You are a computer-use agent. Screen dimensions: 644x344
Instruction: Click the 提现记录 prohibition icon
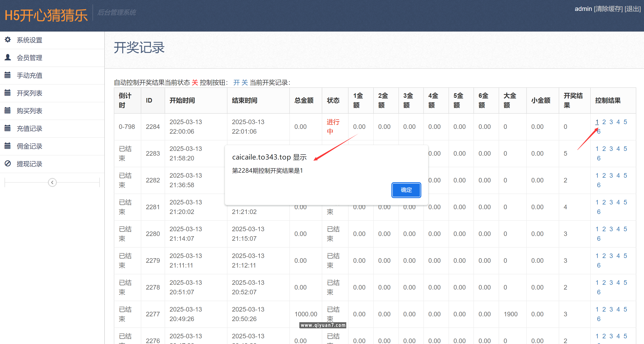(8, 163)
